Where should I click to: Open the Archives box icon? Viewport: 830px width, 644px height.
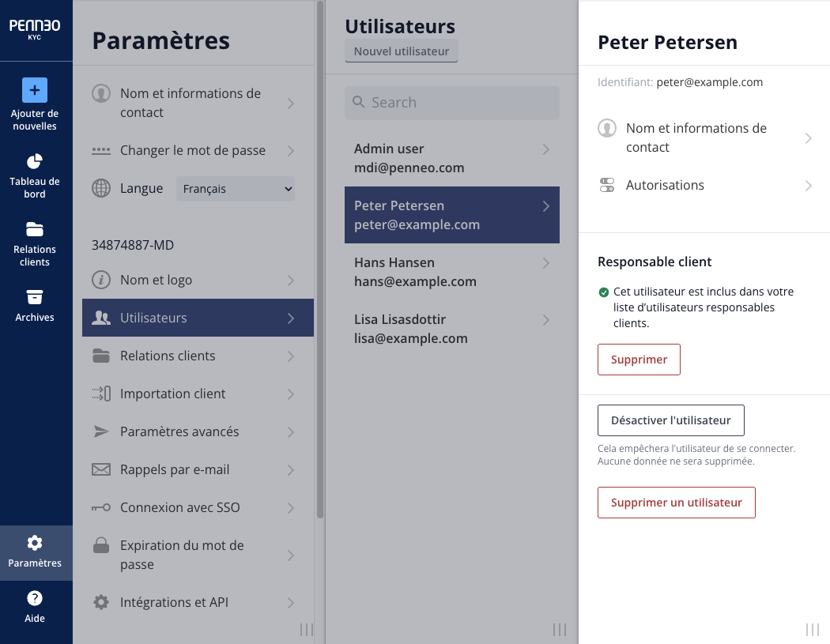(x=35, y=297)
